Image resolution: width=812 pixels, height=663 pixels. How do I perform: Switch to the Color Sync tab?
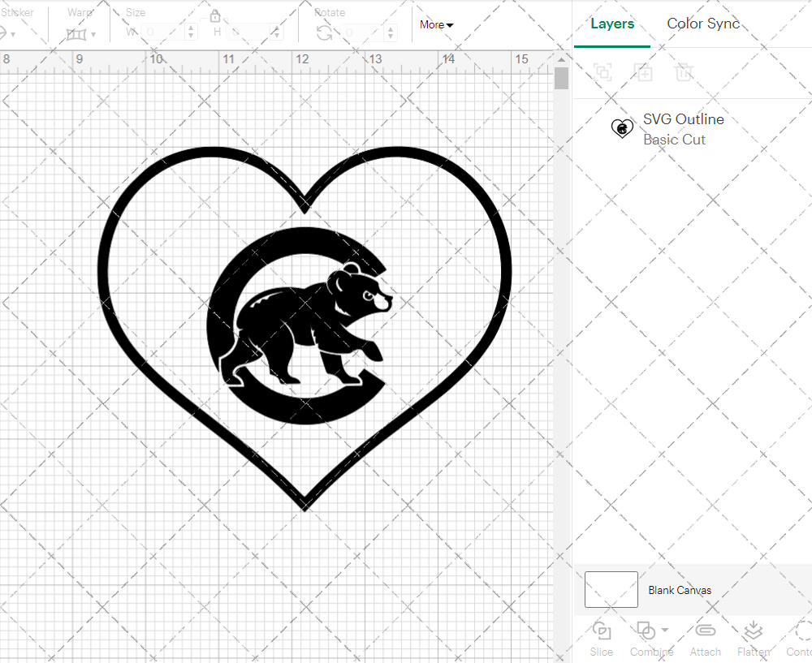(703, 24)
